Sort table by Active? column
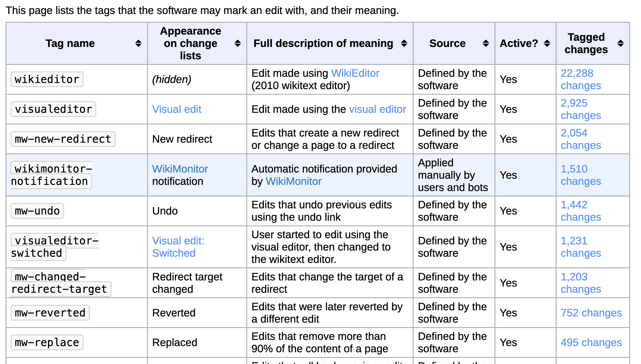This screenshot has width=641, height=364. (x=547, y=43)
